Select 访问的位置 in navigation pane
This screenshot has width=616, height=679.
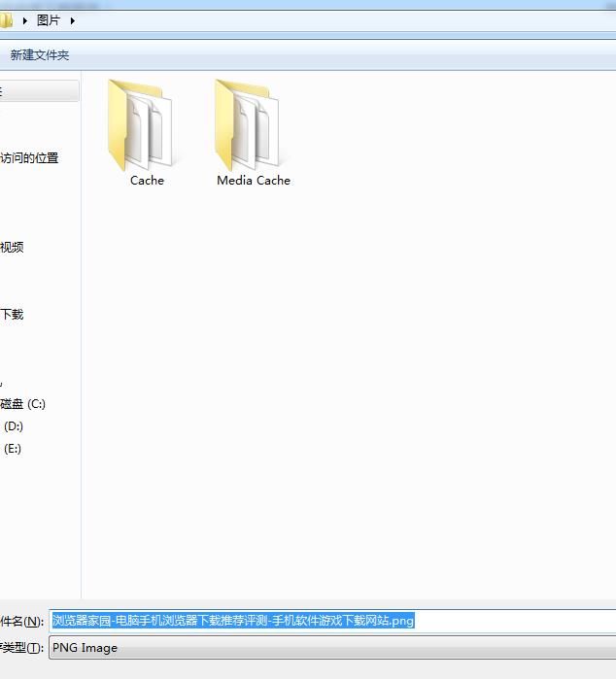click(x=29, y=158)
